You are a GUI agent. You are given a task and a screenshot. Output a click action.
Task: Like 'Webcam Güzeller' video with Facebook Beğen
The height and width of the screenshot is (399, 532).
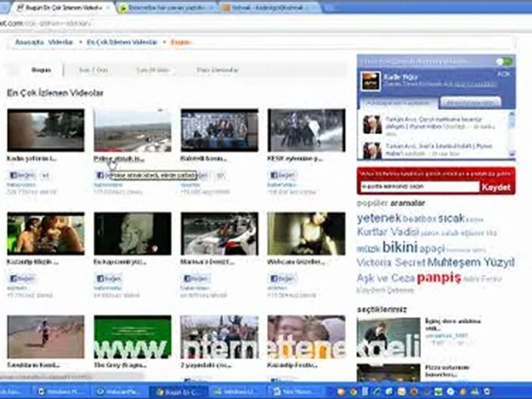click(x=283, y=279)
